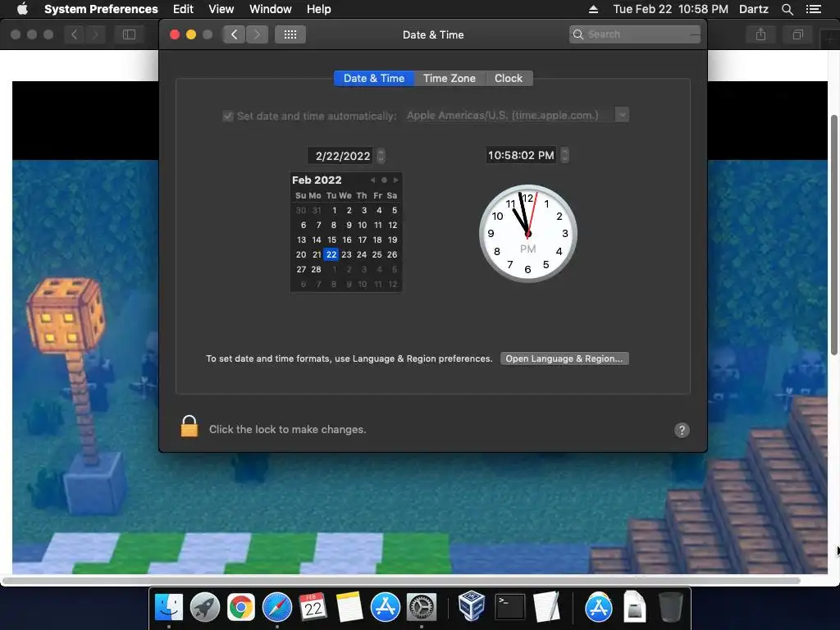Open Google Chrome from the Dock
Viewport: 840px width, 630px height.
[241, 608]
